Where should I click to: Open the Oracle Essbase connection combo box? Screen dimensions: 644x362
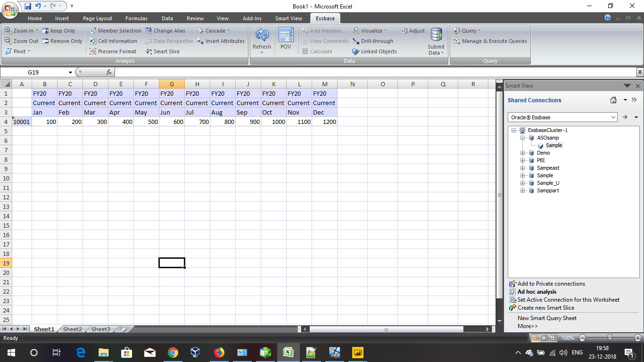click(x=562, y=117)
